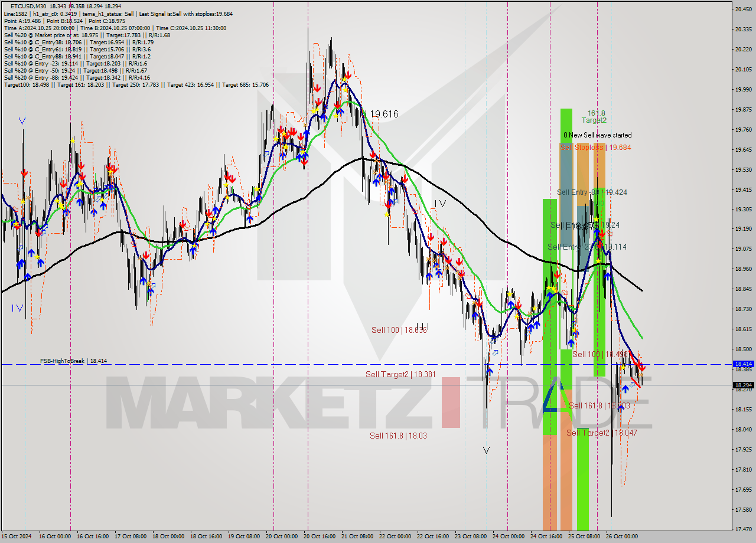Click the blue 18.414 price tag on the axis
Viewport: 756px width, 543px height.
pos(742,364)
